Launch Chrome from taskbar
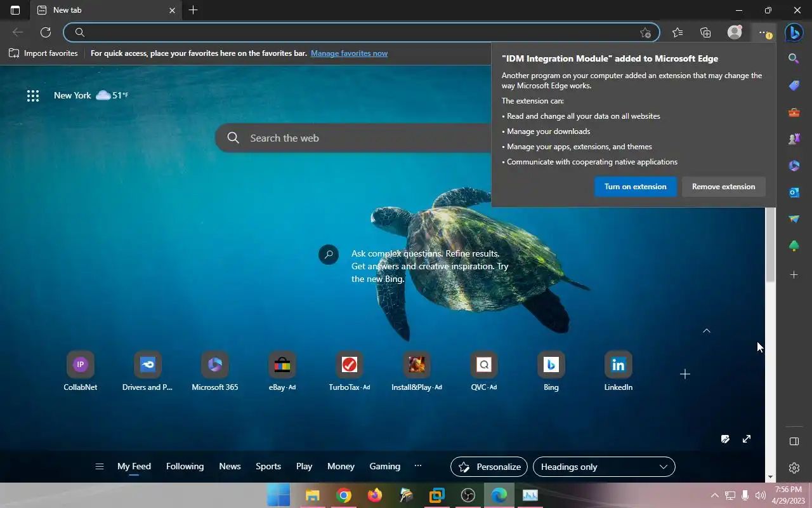The height and width of the screenshot is (508, 812). pyautogui.click(x=344, y=495)
